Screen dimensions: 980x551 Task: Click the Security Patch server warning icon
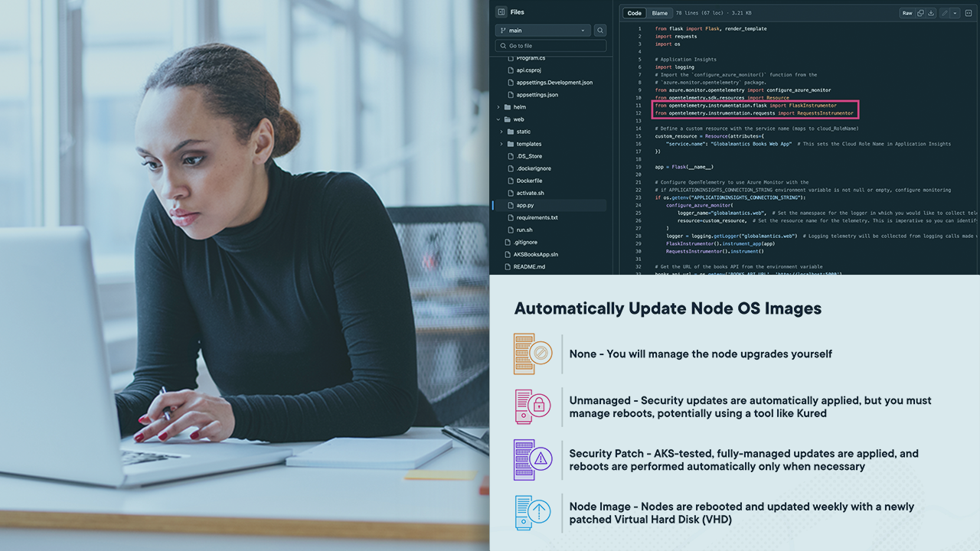pos(532,459)
